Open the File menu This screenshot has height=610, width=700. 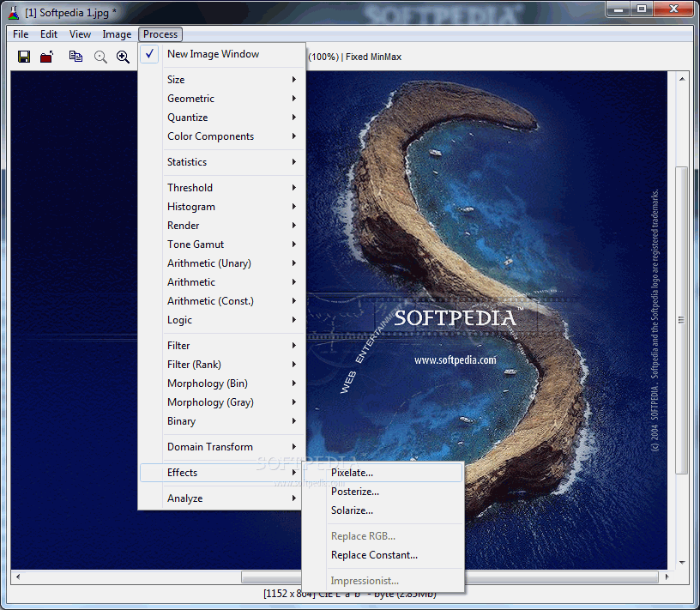pyautogui.click(x=21, y=34)
